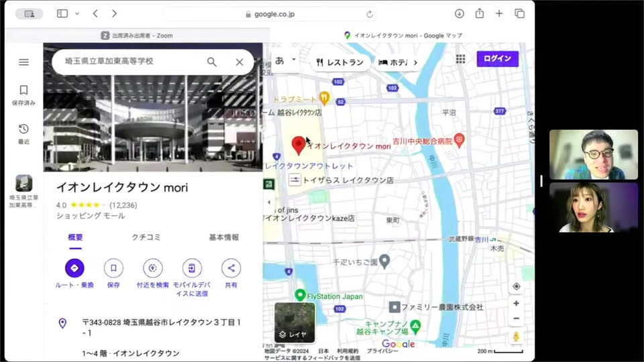Click the イオンレイクタウンkaze店 map label
Screen dimensions: 644x362
309,219
